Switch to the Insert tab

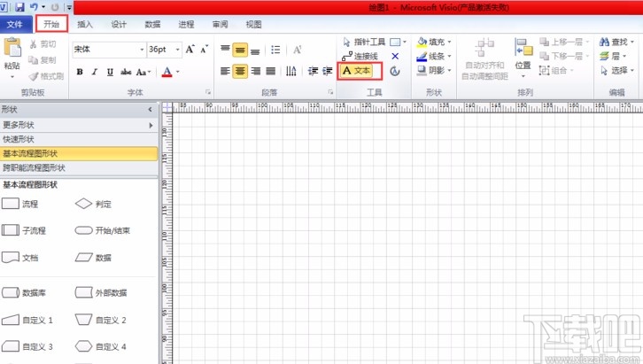click(85, 24)
